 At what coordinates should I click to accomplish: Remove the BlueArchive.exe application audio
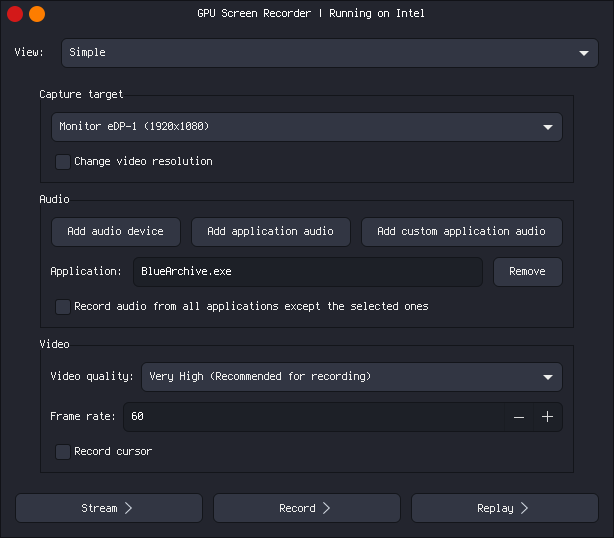(527, 272)
